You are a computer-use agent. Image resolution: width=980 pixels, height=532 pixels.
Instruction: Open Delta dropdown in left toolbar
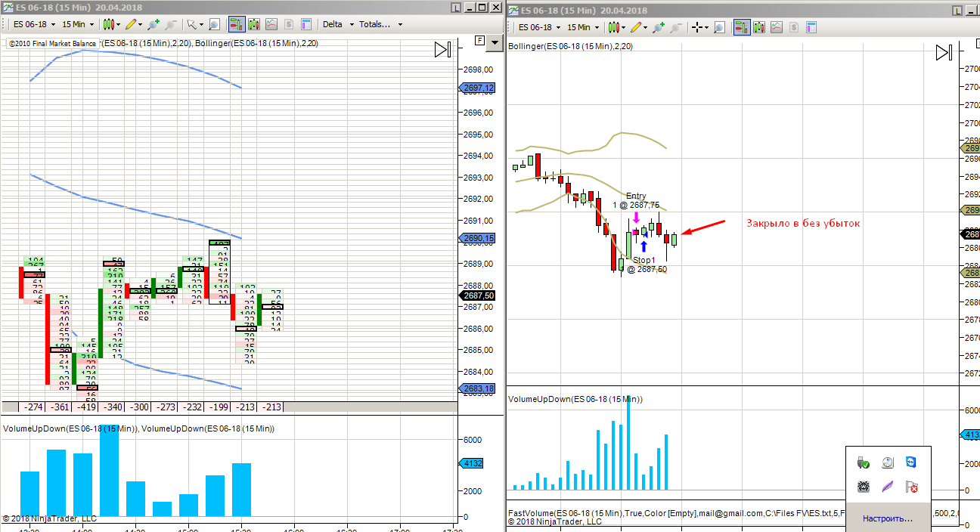point(338,24)
